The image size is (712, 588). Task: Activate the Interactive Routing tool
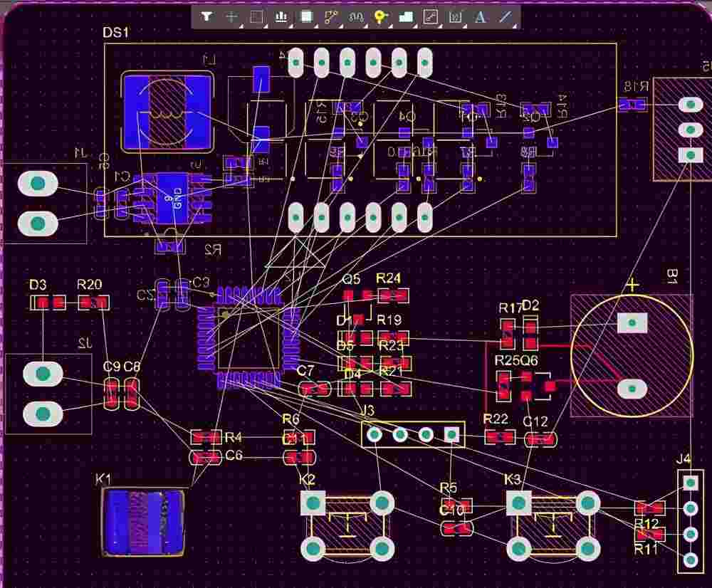(331, 17)
